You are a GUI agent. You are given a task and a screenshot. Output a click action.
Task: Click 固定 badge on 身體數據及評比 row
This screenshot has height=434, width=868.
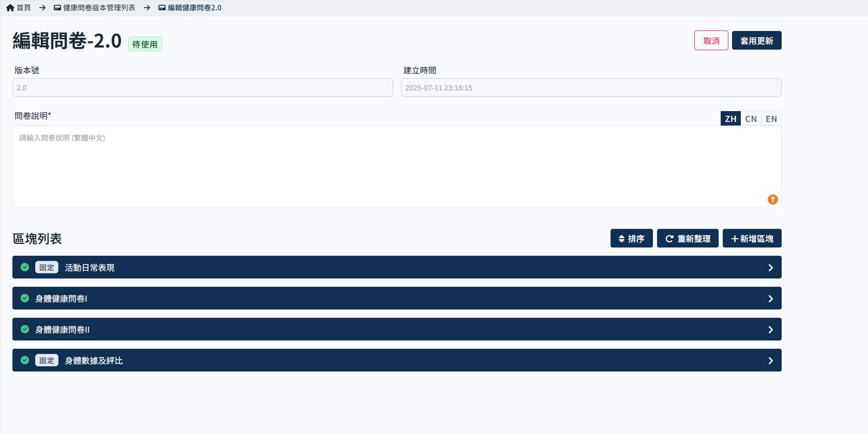(x=47, y=360)
